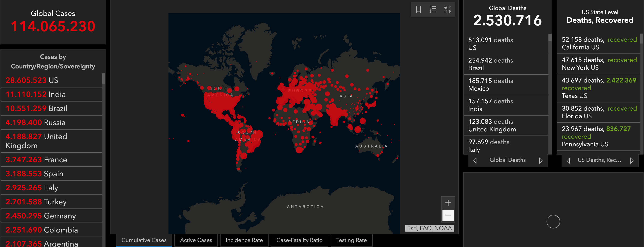The width and height of the screenshot is (644, 247).
Task: Open the map bookmarks icon
Action: [x=418, y=10]
